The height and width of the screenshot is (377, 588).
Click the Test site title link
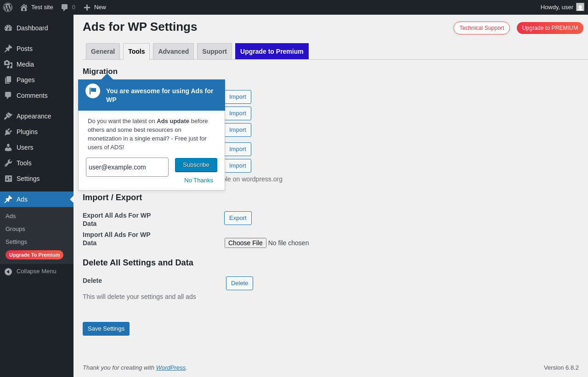click(42, 7)
